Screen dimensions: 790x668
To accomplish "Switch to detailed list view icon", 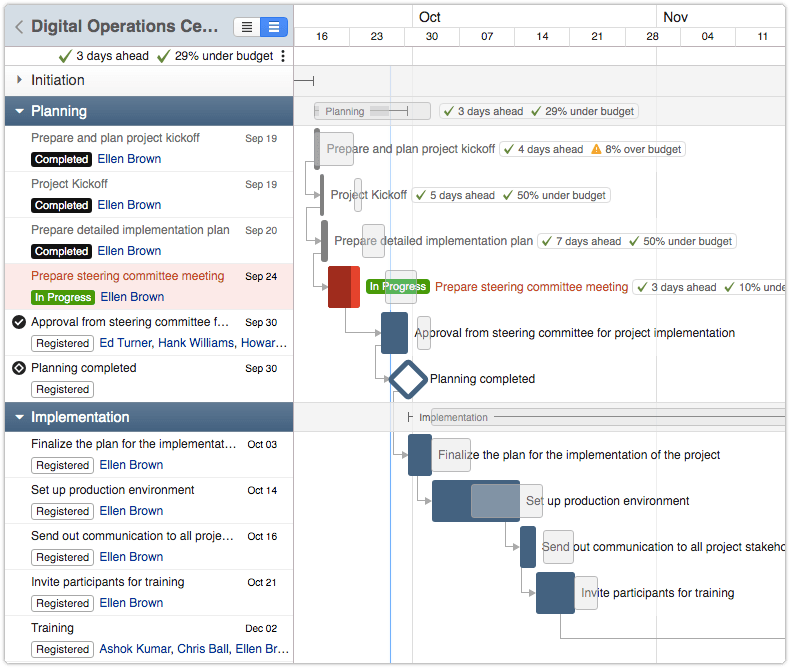I will click(274, 27).
